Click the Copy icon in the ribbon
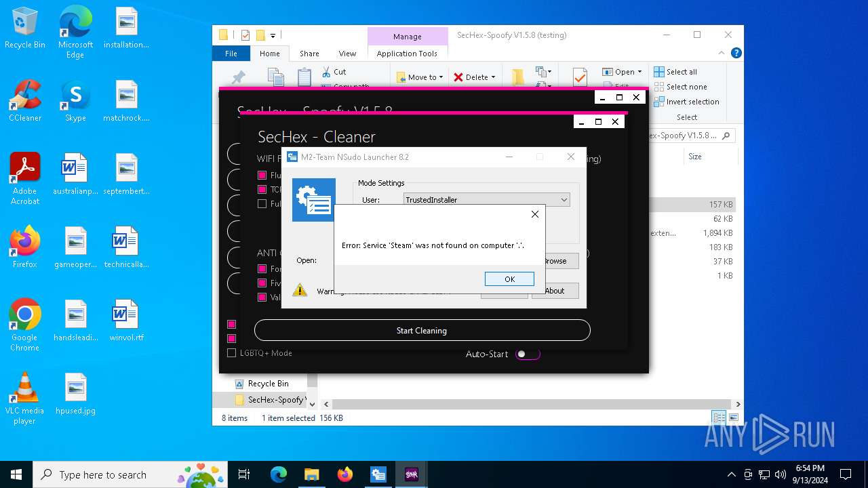This screenshot has width=868, height=488. click(275, 76)
